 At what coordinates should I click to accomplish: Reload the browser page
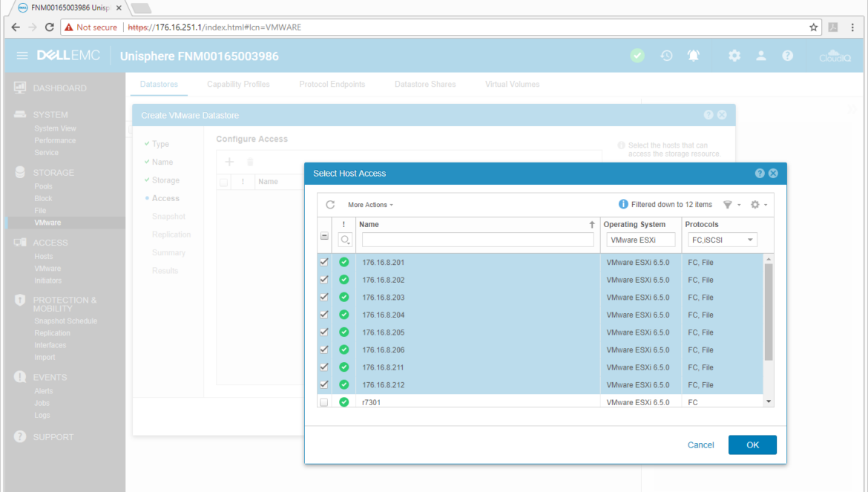[49, 27]
